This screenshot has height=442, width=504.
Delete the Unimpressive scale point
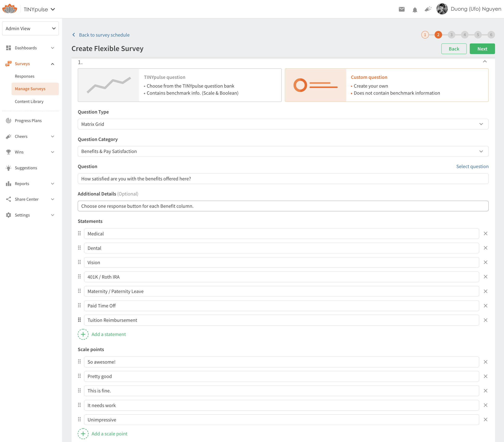pyautogui.click(x=485, y=420)
